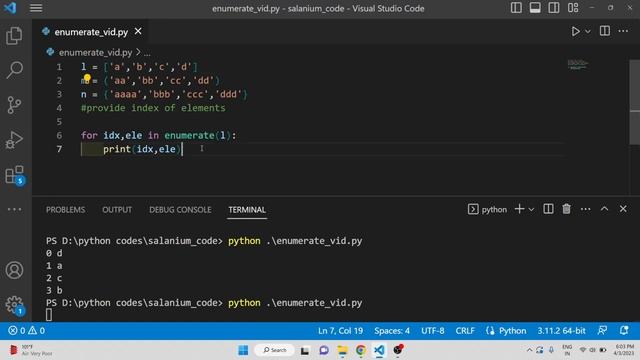
Task: Switch to the PROBLEMS tab
Action: click(x=65, y=210)
